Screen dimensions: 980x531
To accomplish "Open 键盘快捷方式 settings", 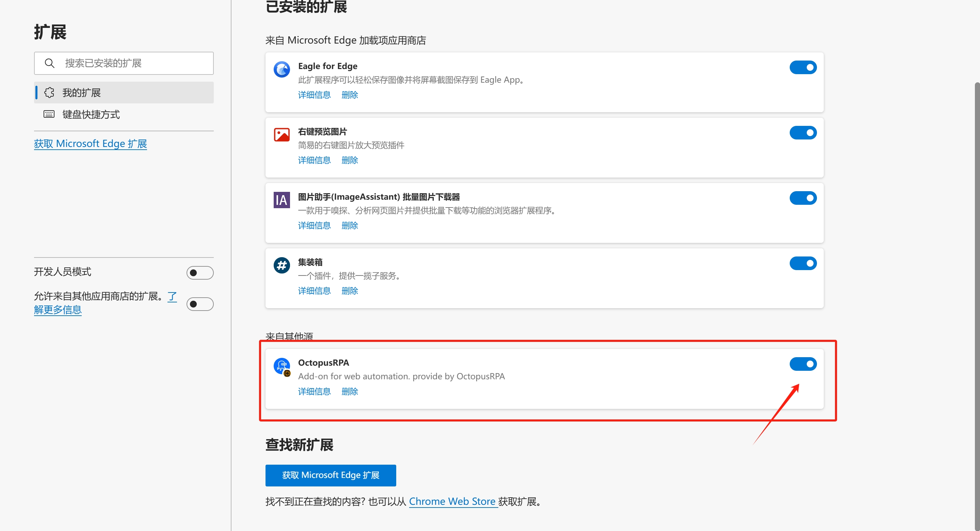I will pos(91,114).
